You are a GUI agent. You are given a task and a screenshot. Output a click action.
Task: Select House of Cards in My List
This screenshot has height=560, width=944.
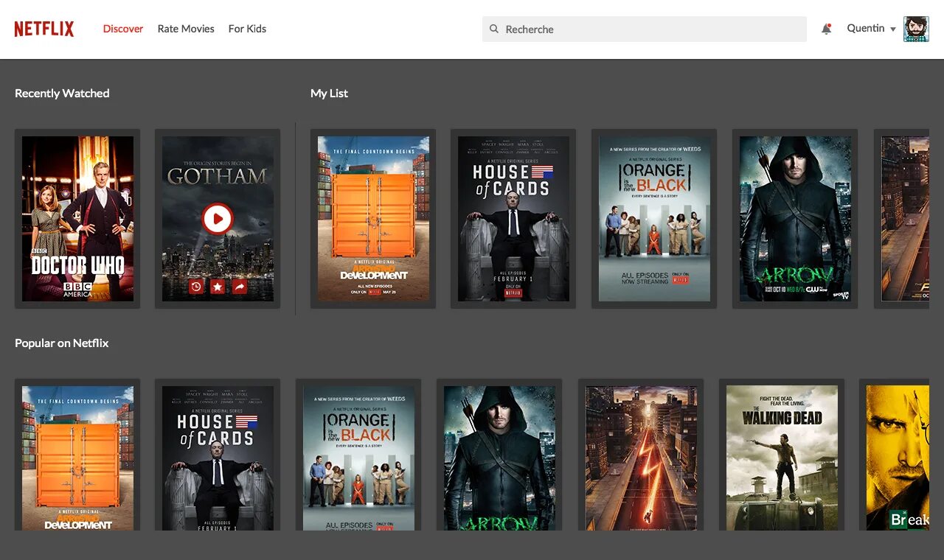pos(513,219)
